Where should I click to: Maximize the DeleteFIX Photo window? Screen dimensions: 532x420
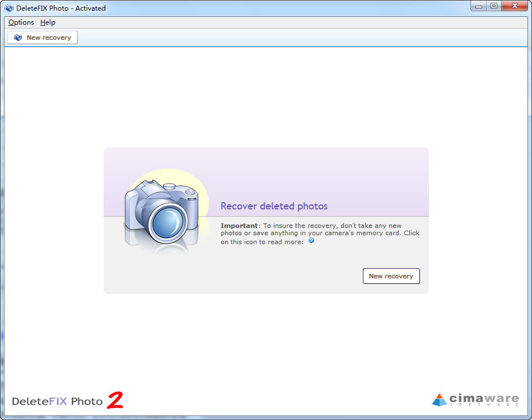tap(495, 6)
